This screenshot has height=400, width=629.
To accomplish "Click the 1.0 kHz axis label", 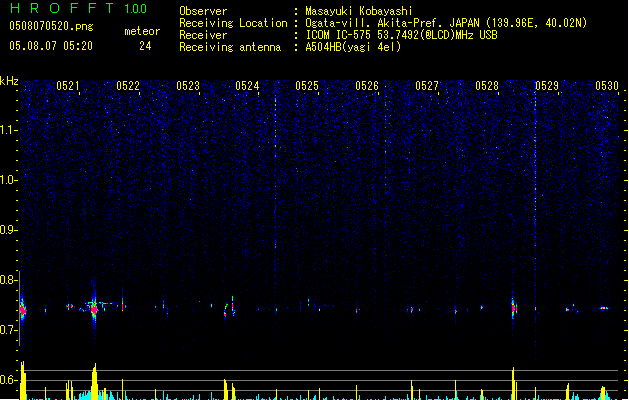I will (x=9, y=180).
